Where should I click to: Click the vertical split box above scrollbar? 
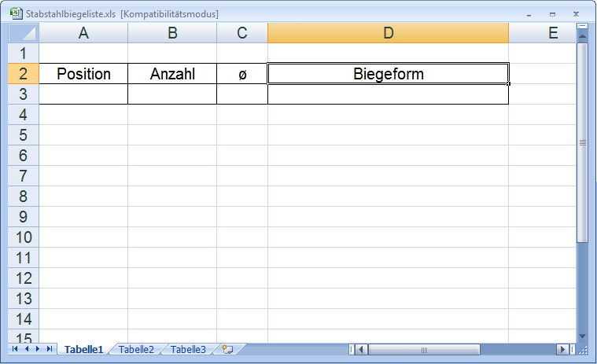(x=582, y=26)
